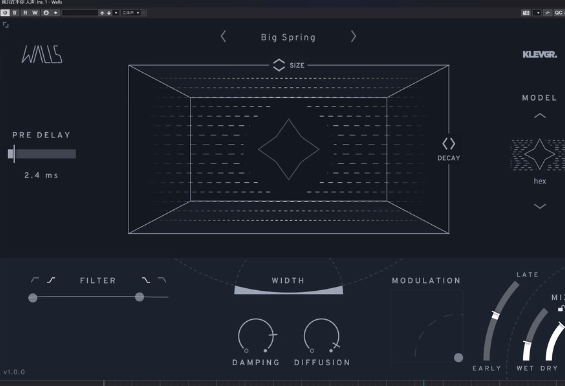This screenshot has width=565, height=386.
Task: Open the Big Spring preset name
Action: pos(288,37)
